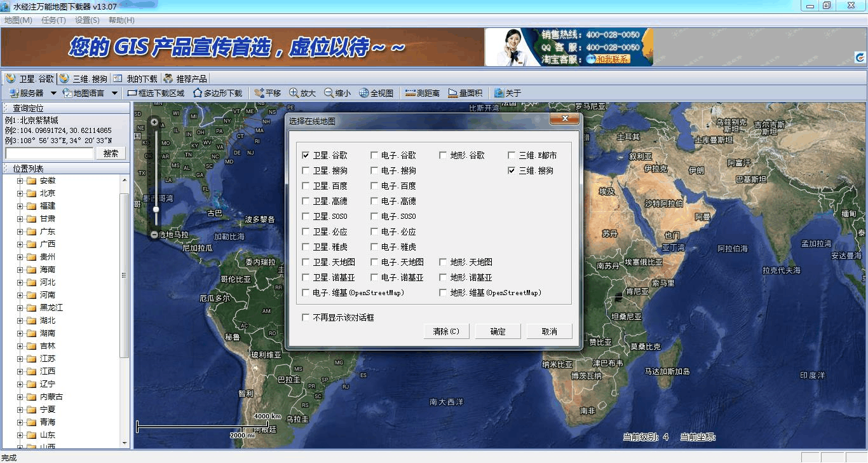868x463 pixels.
Task: Switch to the 推荐产品 tab
Action: click(185, 79)
